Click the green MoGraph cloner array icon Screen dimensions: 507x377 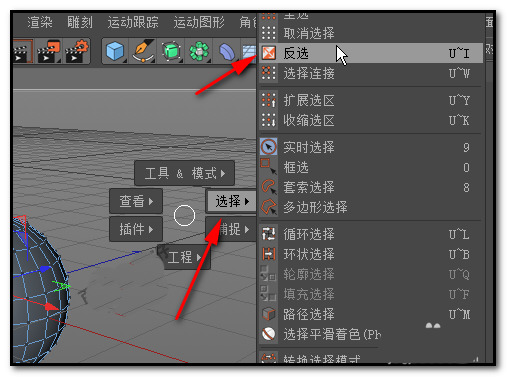pyautogui.click(x=199, y=51)
